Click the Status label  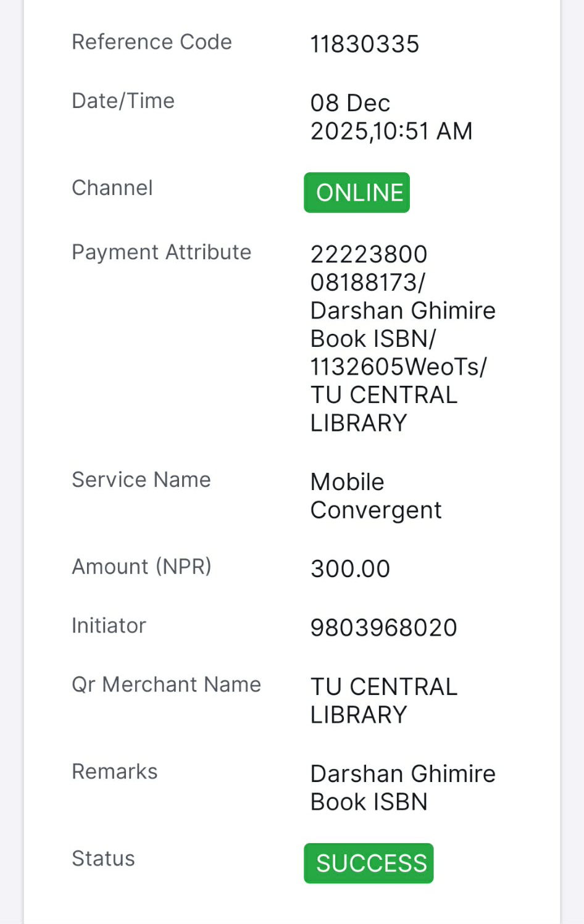tap(103, 859)
